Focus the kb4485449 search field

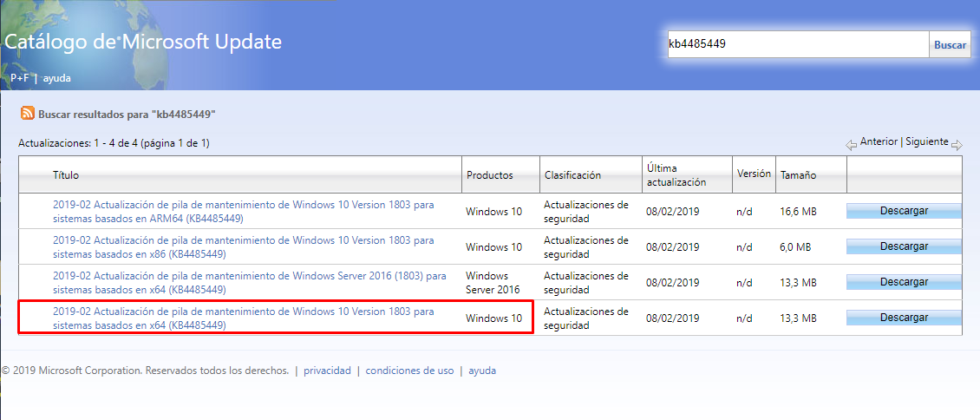tap(798, 44)
